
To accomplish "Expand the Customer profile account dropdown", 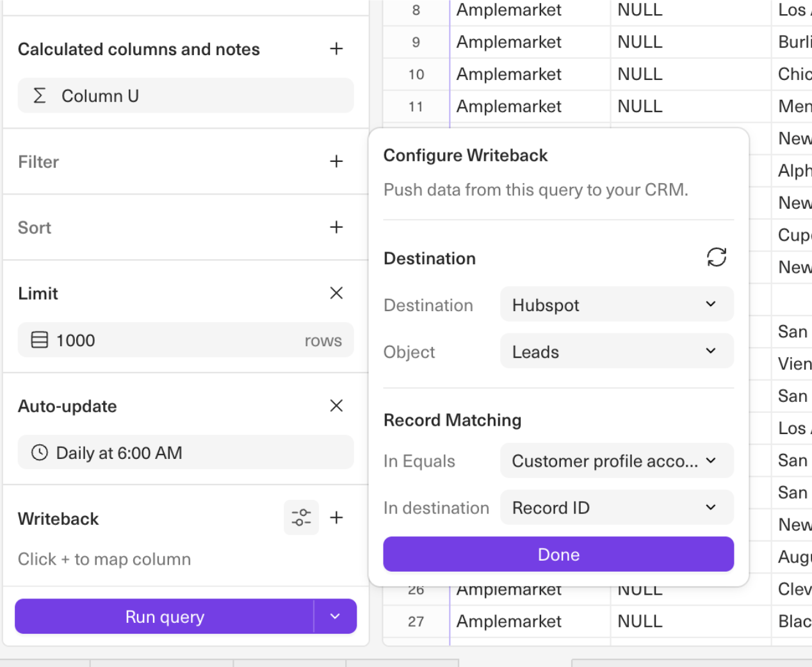I will coord(616,461).
